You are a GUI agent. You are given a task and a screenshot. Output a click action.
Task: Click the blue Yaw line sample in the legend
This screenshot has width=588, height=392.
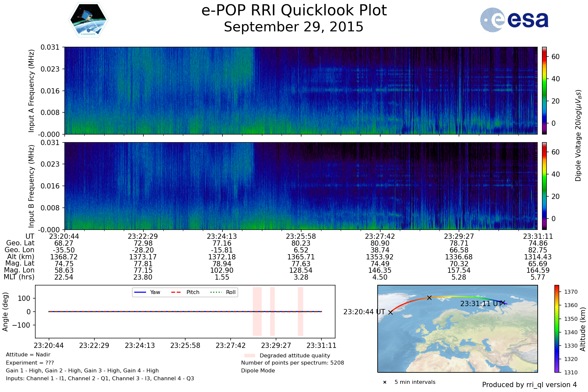[140, 292]
